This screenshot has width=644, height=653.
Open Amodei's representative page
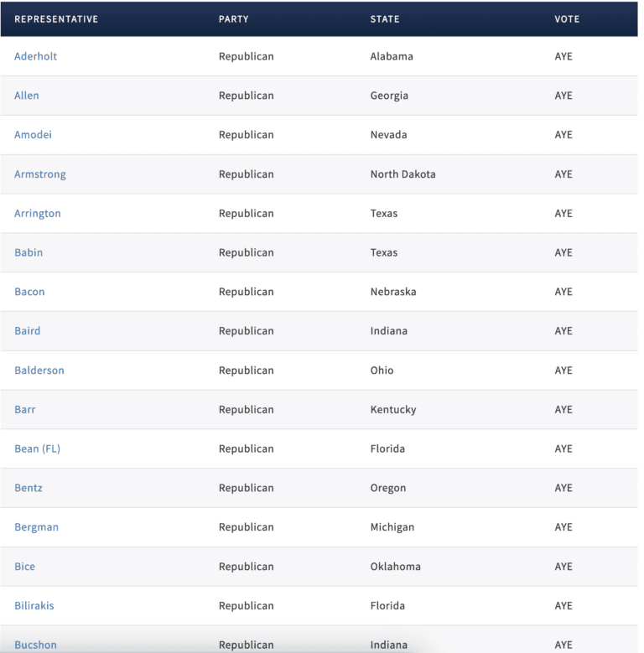[33, 135]
